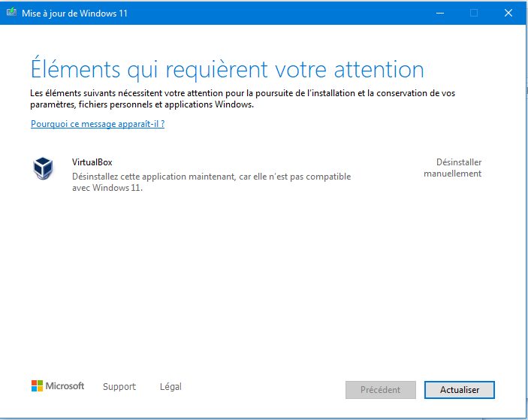
Task: Close the Mise à jour de Windows 11 dialog
Action: (508, 13)
